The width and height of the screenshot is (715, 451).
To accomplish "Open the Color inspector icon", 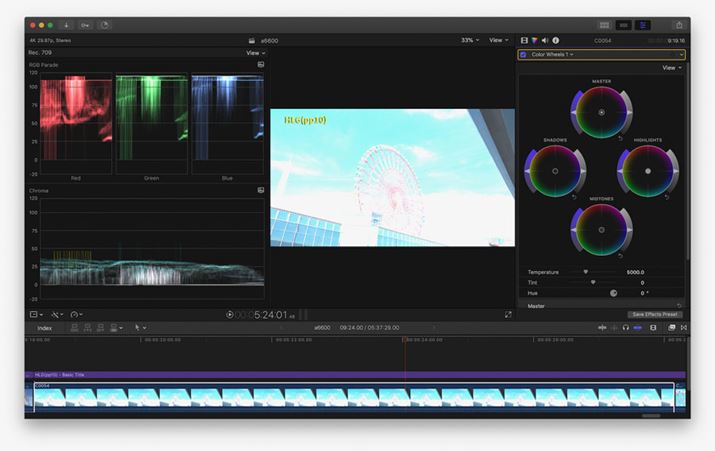I will click(532, 40).
